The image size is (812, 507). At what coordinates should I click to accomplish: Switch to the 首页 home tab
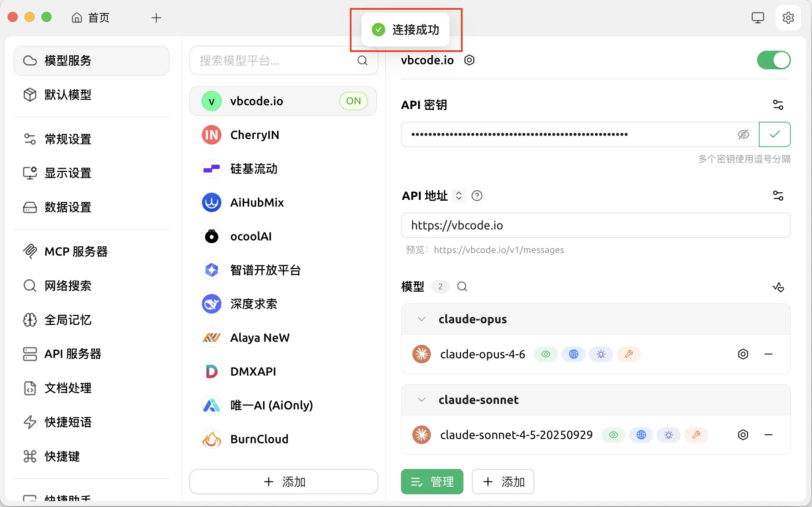pyautogui.click(x=90, y=18)
